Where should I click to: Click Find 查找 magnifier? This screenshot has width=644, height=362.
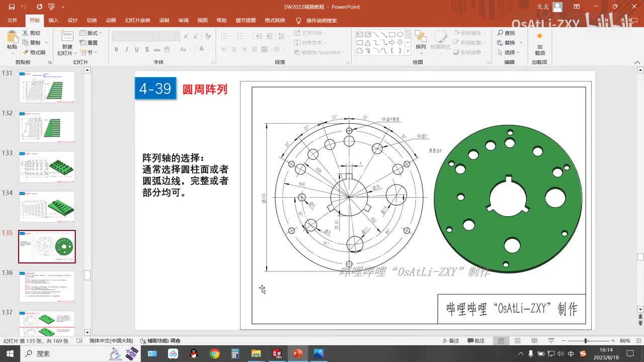(506, 33)
